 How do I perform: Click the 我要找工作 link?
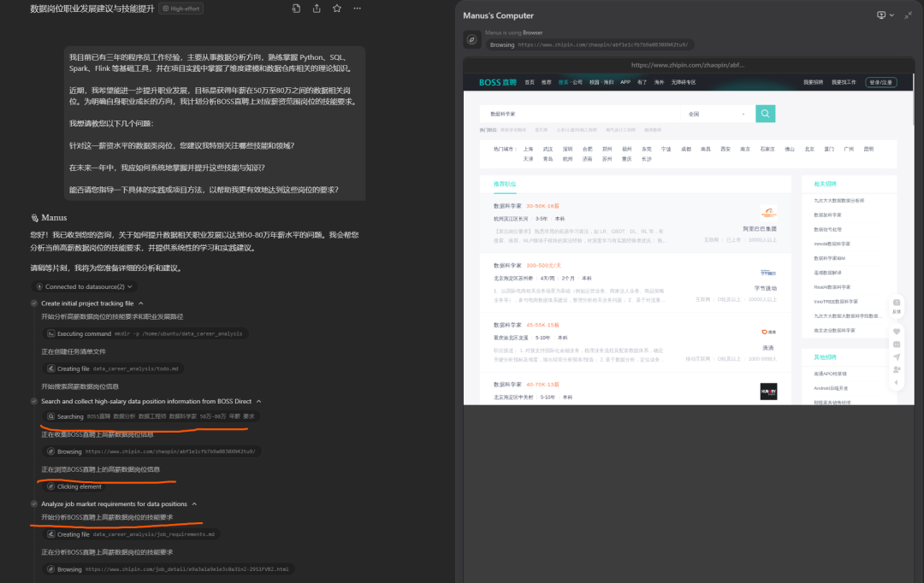click(844, 82)
